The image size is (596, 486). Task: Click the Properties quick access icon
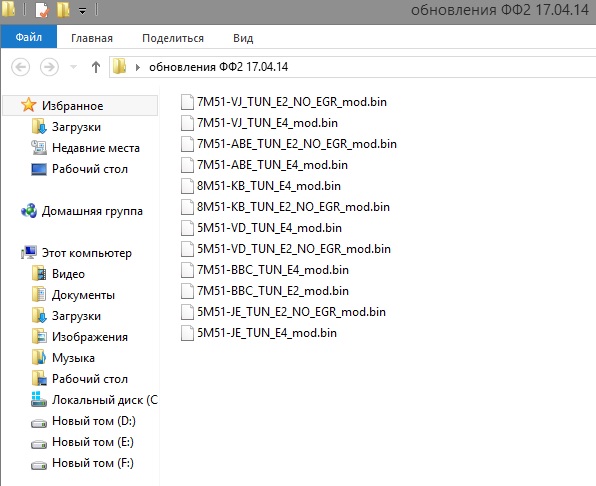pyautogui.click(x=43, y=10)
